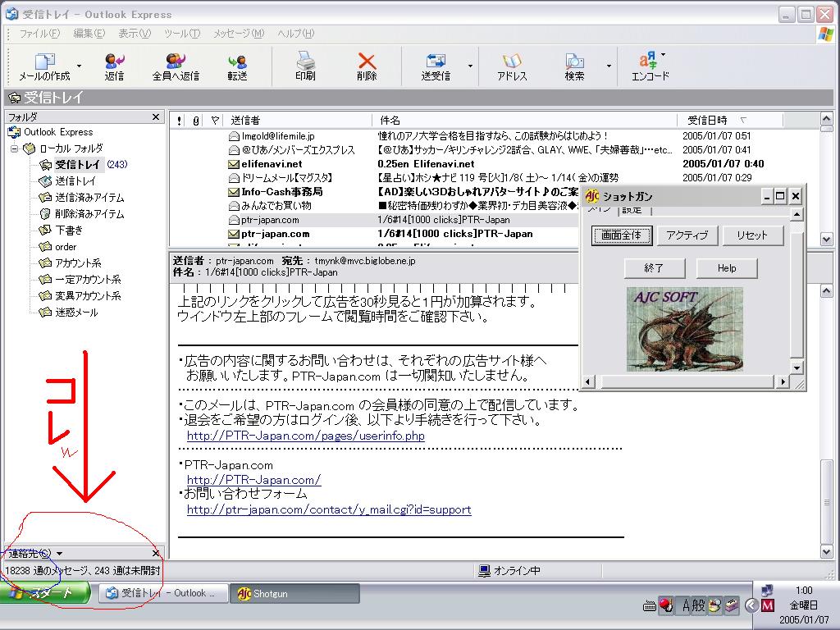Open the メッセージ(M) menu
The image size is (840, 630).
239,33
